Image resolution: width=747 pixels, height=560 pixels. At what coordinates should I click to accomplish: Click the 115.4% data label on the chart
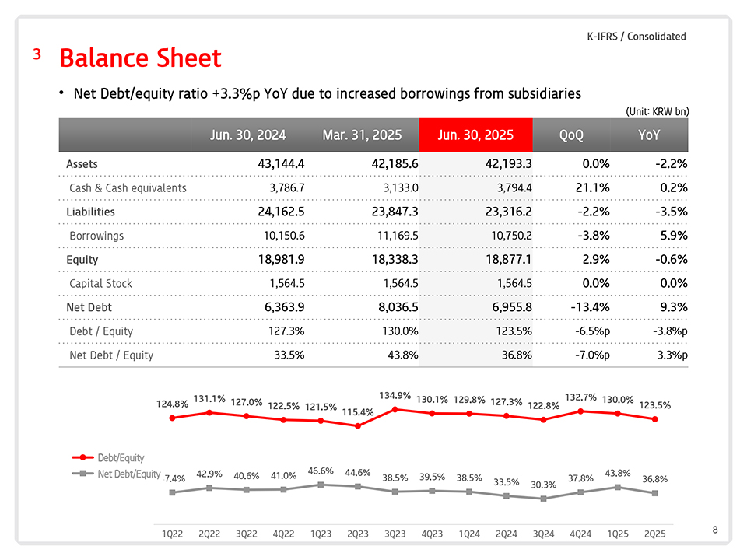(358, 412)
